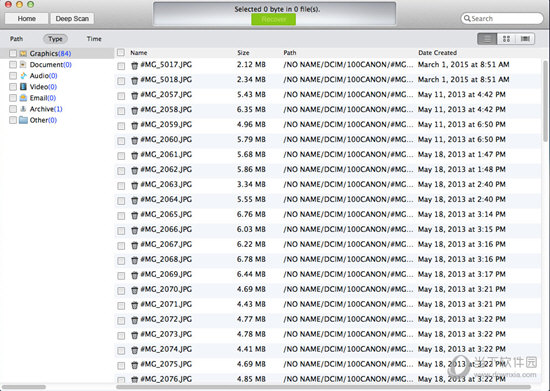
Task: Go back with the Home button
Action: tap(27, 19)
